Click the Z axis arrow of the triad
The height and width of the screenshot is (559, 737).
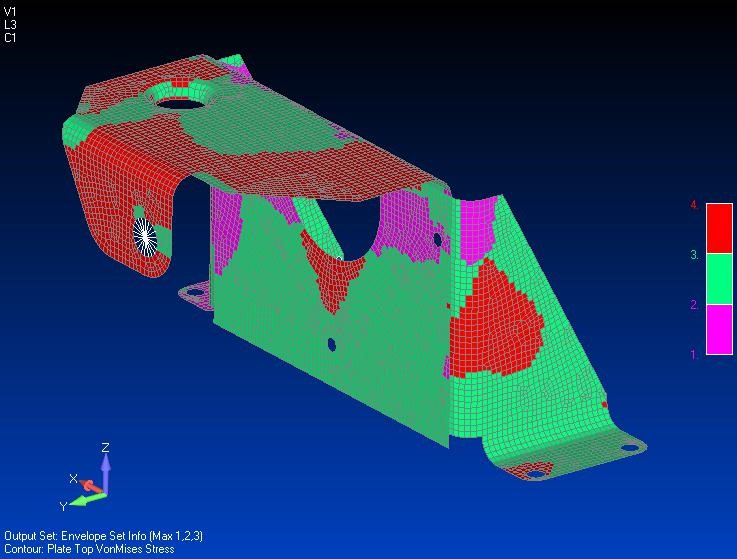(106, 472)
